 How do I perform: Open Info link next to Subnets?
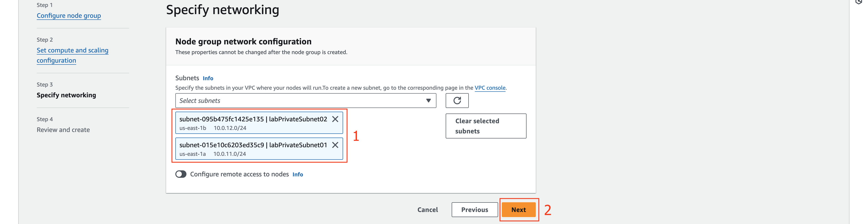tap(208, 78)
